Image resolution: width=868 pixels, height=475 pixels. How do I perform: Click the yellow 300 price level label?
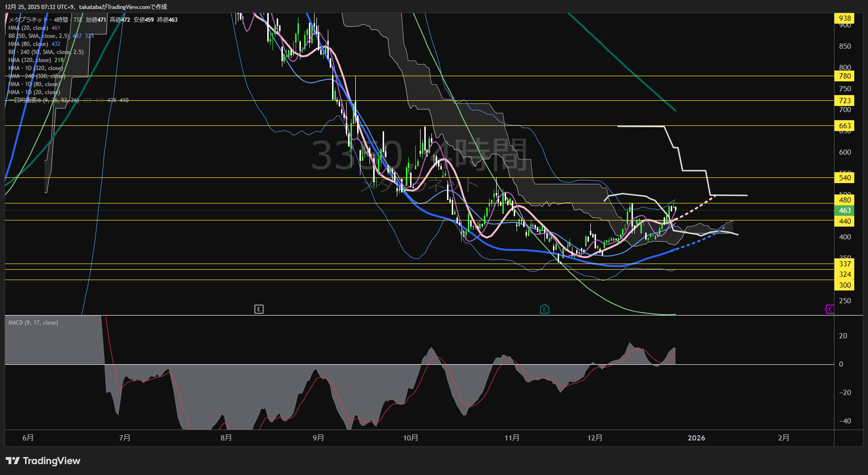[x=844, y=285]
